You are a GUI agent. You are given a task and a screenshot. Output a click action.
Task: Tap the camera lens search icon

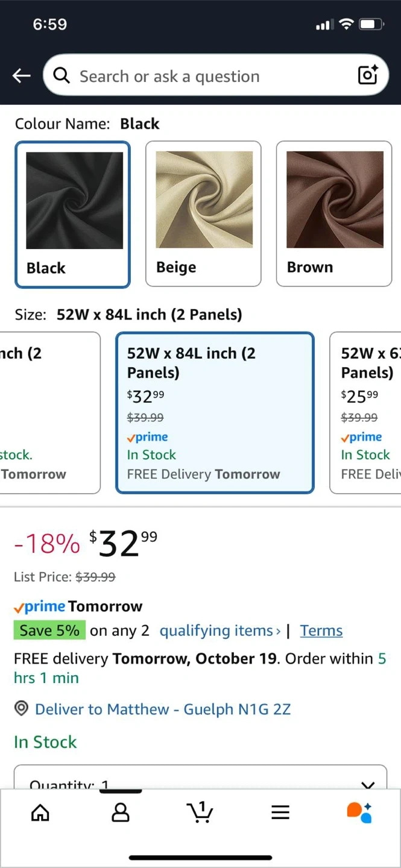(368, 75)
